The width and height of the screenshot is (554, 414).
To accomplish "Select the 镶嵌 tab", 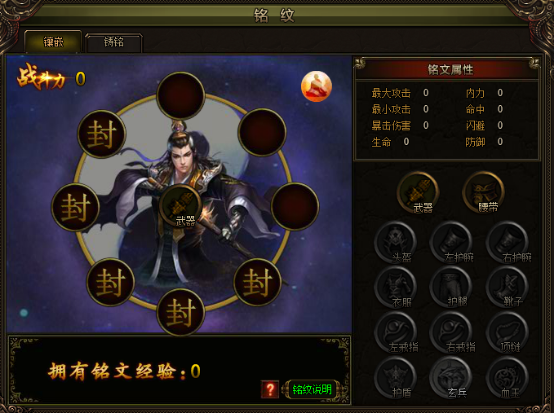I will click(53, 42).
